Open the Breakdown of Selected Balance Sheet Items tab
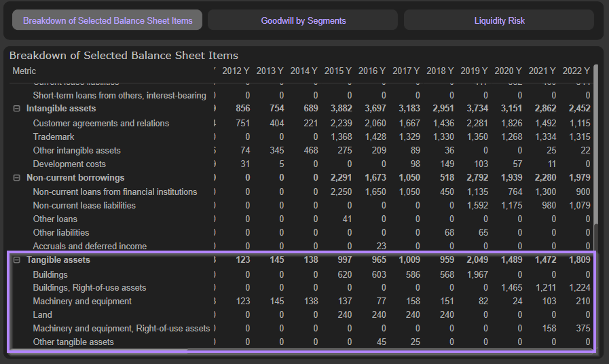The width and height of the screenshot is (609, 364). pos(107,20)
